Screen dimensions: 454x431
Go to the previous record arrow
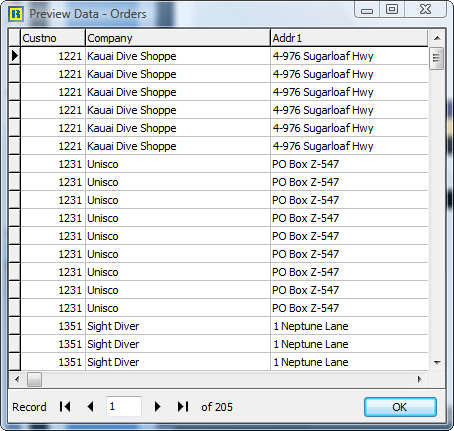point(90,407)
